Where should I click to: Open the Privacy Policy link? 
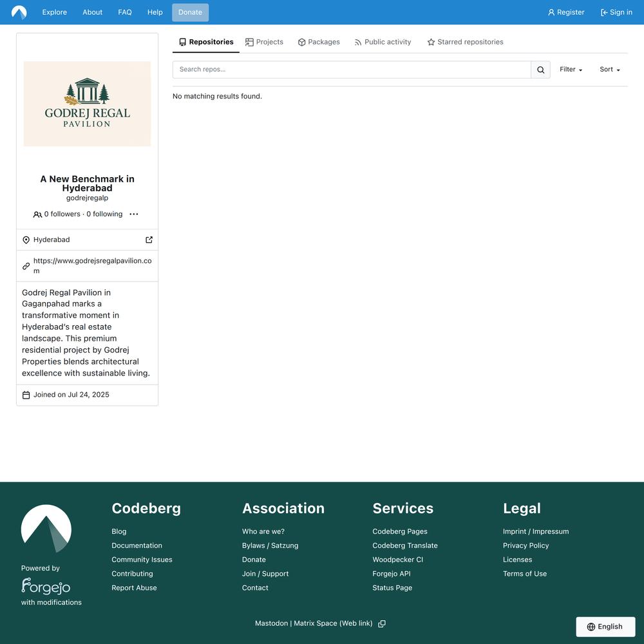coord(526,545)
